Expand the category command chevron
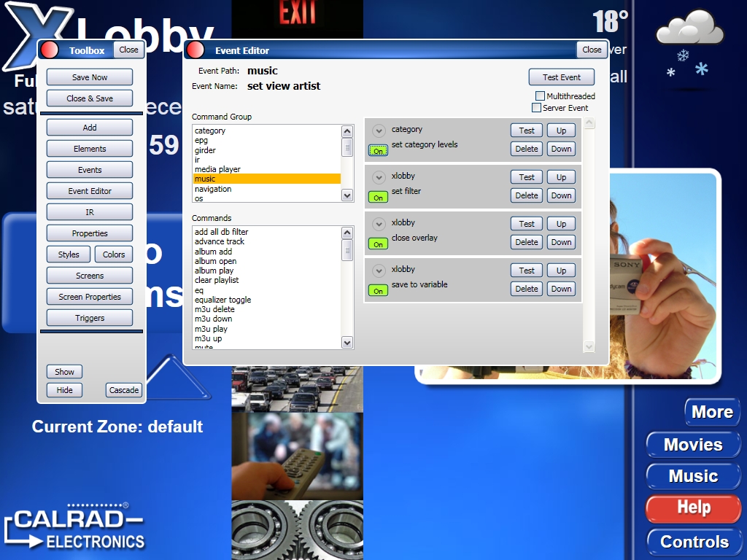The image size is (747, 560). click(379, 131)
